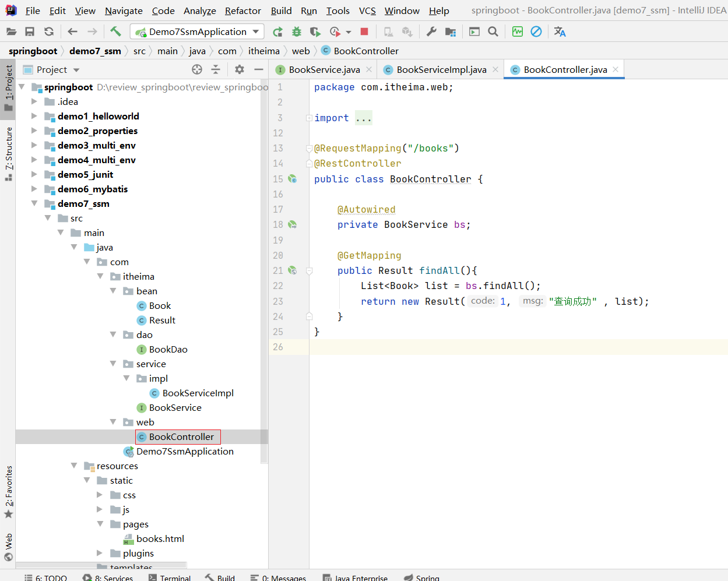
Task: Expand the demo6_mybatis module folder
Action: tap(34, 189)
